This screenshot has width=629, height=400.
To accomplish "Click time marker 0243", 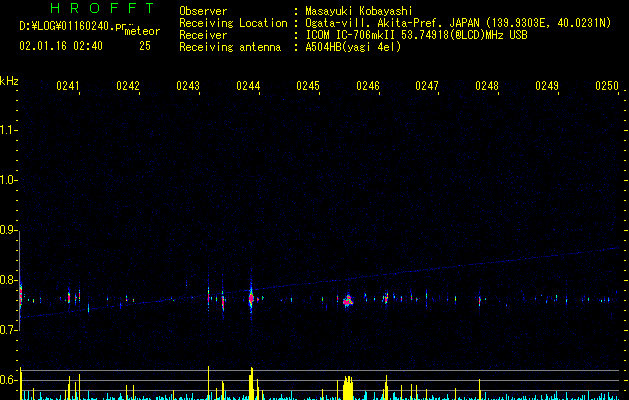I will tap(188, 86).
